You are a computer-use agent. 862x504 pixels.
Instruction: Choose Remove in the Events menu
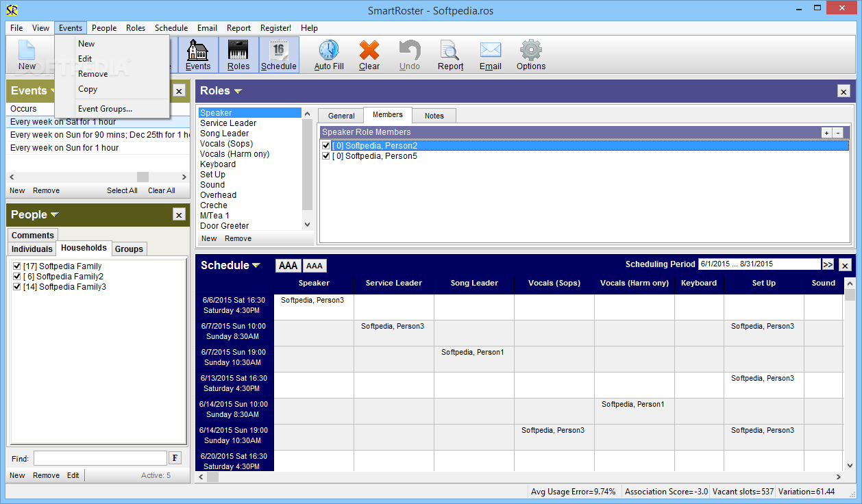tap(93, 74)
